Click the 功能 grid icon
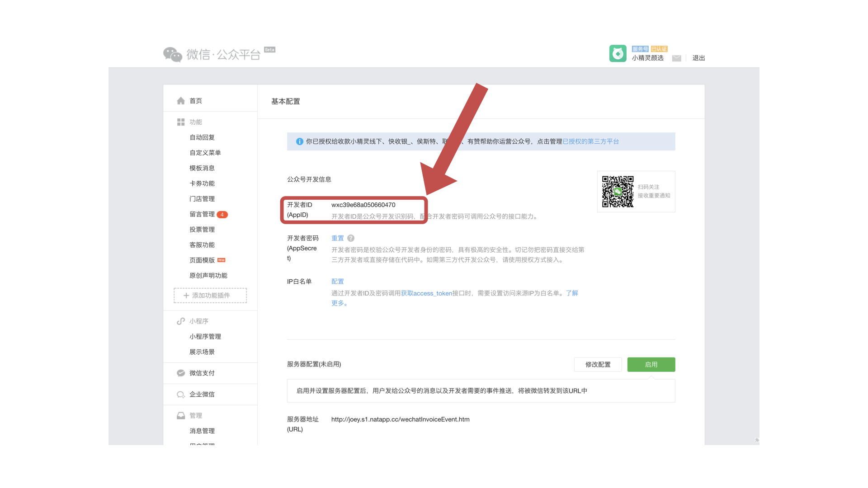The height and width of the screenshot is (488, 868). [181, 122]
